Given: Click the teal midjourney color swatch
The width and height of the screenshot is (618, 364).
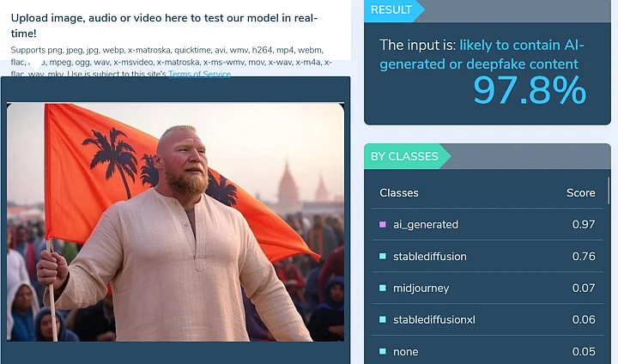Looking at the screenshot, I should 382,288.
